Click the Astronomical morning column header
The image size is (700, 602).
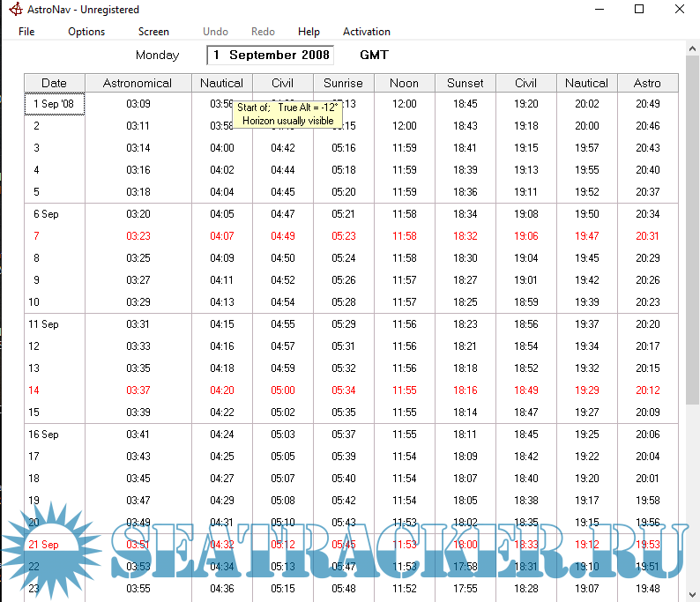pyautogui.click(x=138, y=83)
